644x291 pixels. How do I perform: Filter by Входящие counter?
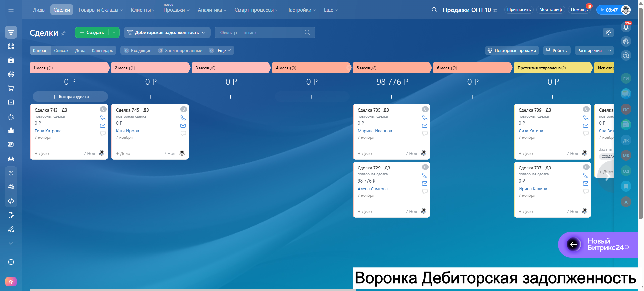pyautogui.click(x=138, y=50)
